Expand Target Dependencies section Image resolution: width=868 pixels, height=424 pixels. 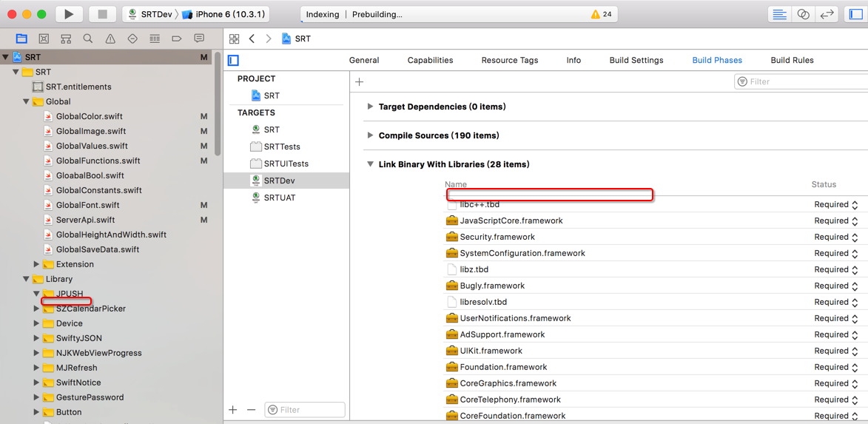370,107
